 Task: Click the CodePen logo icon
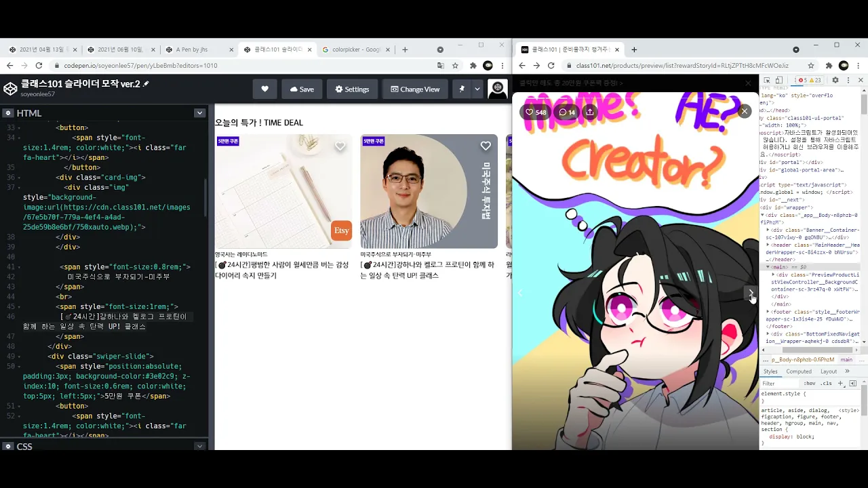10,89
